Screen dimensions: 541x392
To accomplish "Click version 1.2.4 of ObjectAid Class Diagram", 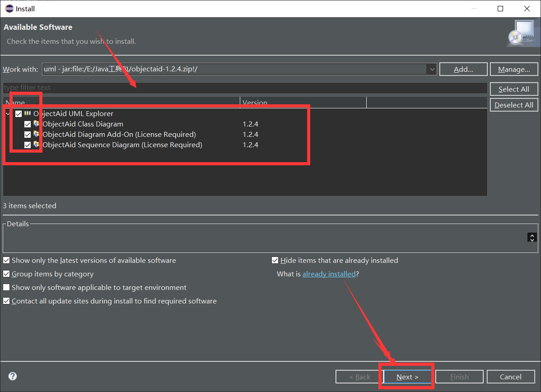I will 251,124.
